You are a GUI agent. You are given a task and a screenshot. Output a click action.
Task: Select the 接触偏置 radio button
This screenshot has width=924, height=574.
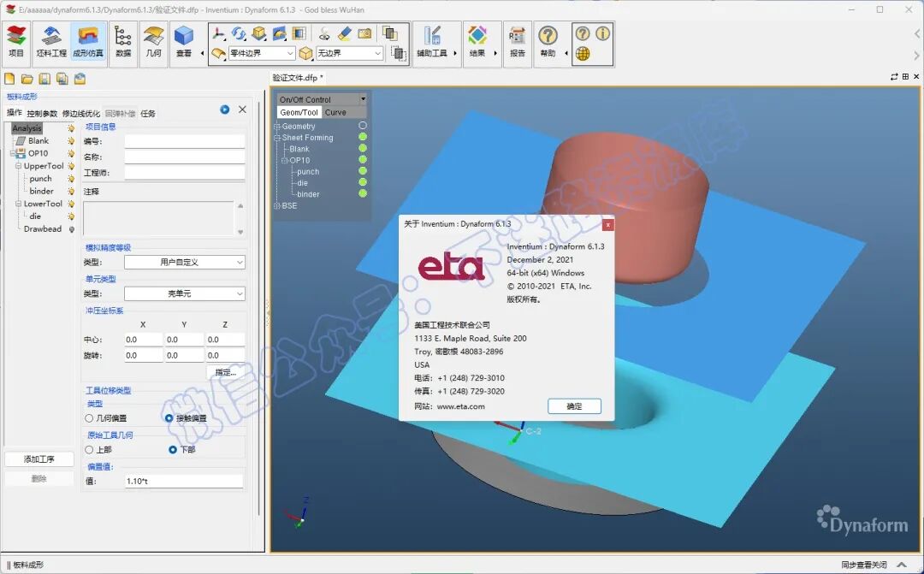(169, 417)
